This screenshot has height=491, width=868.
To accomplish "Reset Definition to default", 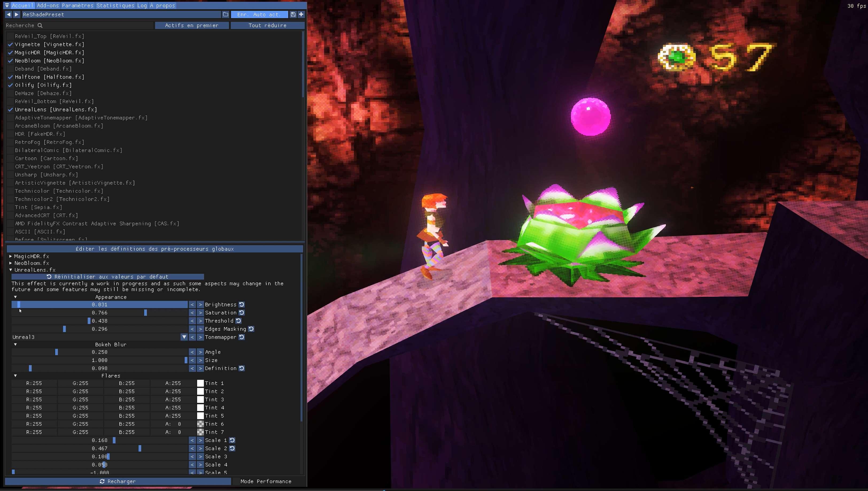I will tap(242, 368).
